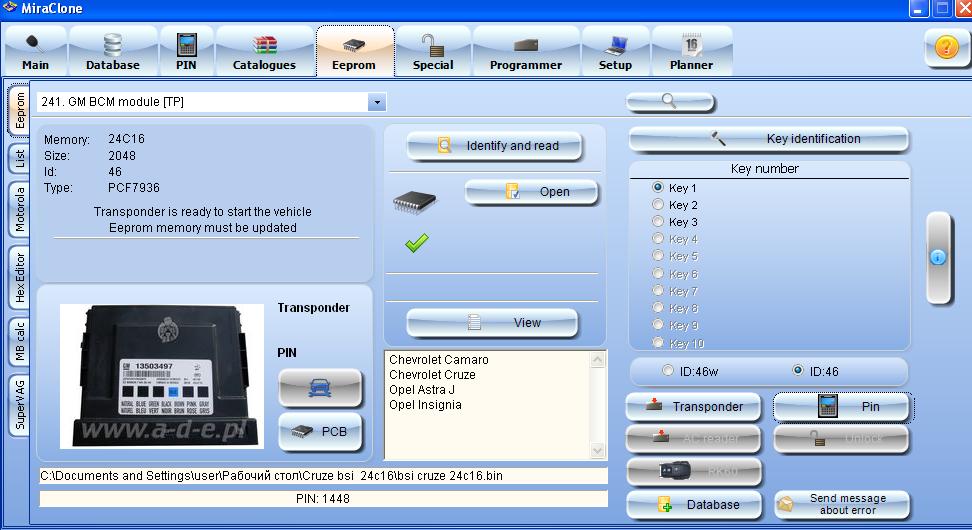Click vehicle list scrollbar down arrow
Image resolution: width=972 pixels, height=530 pixels.
click(x=598, y=451)
